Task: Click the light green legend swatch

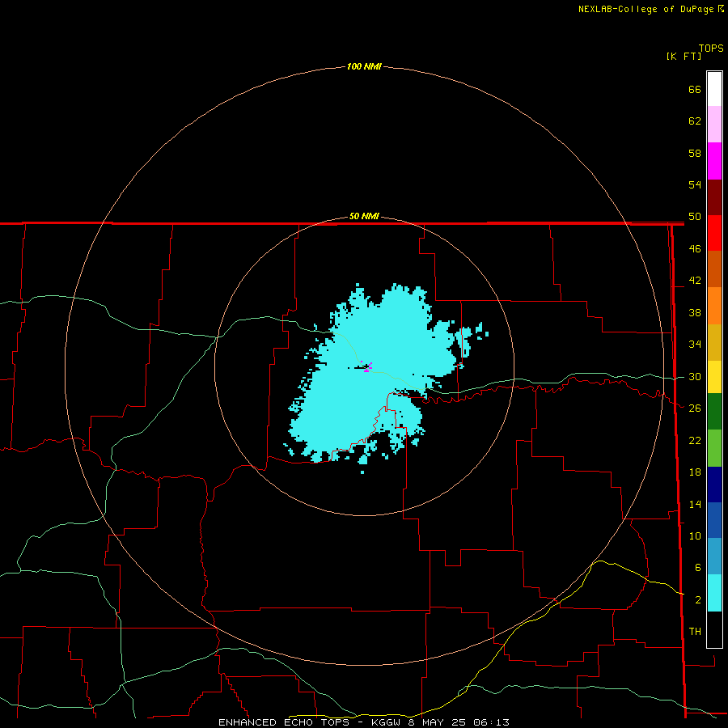Action: click(x=714, y=448)
